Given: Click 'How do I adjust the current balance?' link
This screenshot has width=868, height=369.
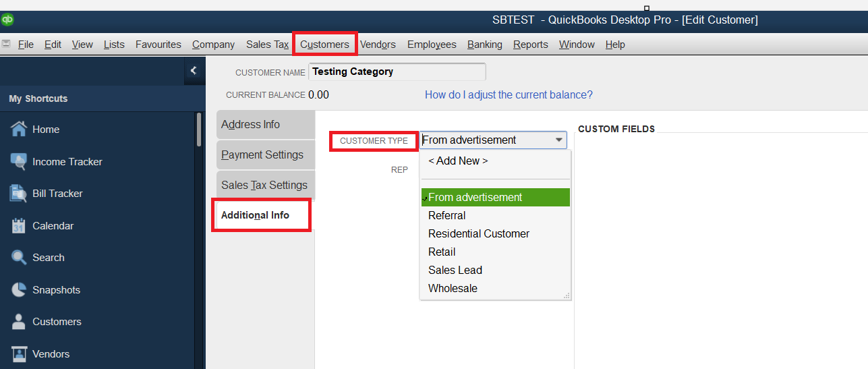Looking at the screenshot, I should point(509,95).
